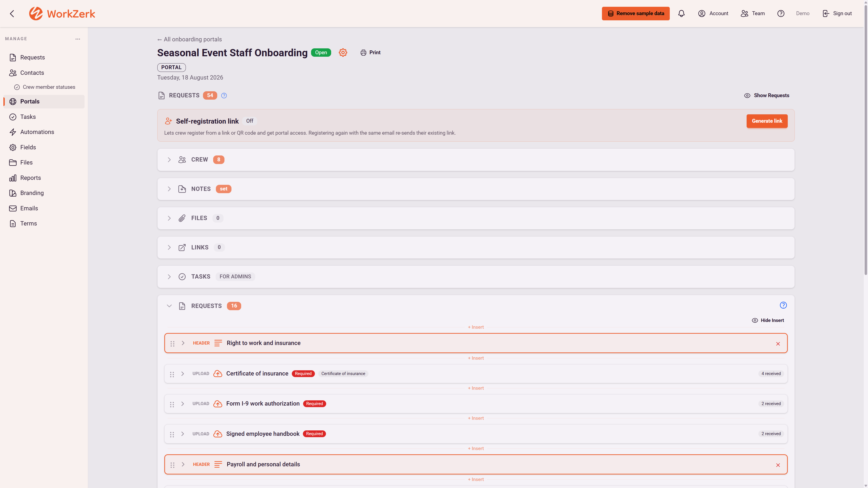Toggle Show Requests visibility
Screen dimensions: 868x488
[766, 95]
